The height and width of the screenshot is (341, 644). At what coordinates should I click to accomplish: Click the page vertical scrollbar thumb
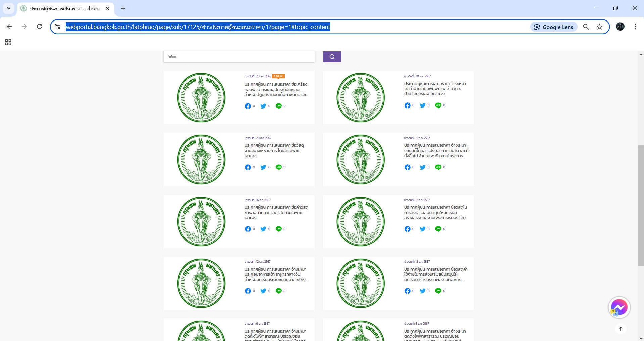641,206
